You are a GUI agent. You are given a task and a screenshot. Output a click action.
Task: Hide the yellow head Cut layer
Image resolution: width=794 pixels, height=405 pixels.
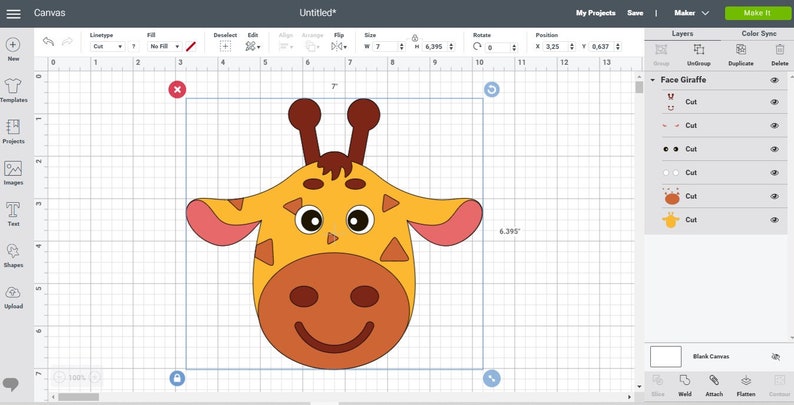tap(774, 220)
